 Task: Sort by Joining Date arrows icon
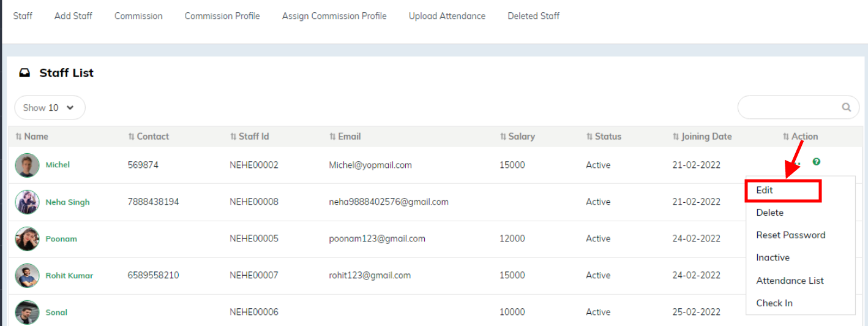[676, 137]
